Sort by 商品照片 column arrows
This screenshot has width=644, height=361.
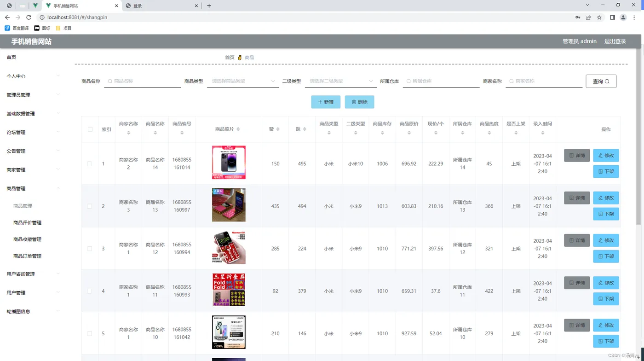point(238,129)
